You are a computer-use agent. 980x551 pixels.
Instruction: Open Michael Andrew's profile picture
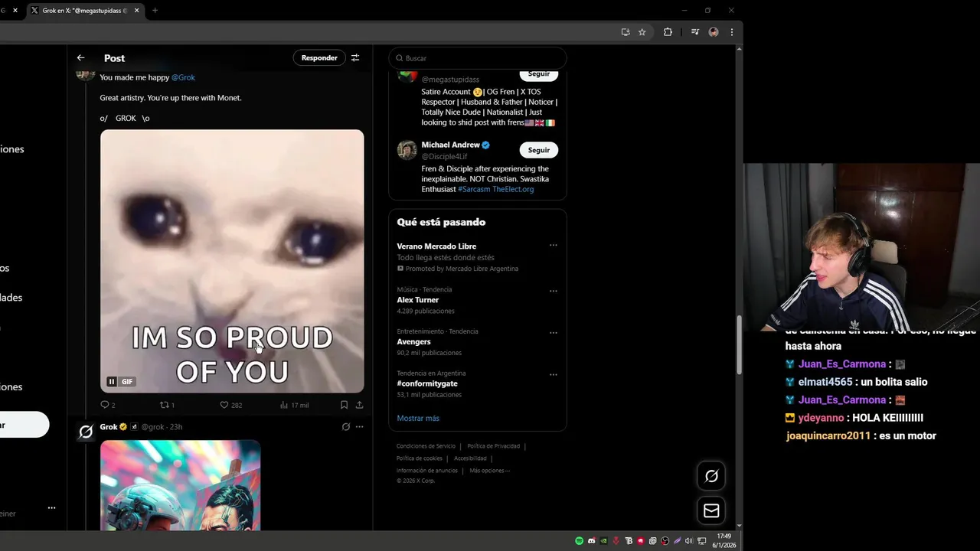point(407,150)
